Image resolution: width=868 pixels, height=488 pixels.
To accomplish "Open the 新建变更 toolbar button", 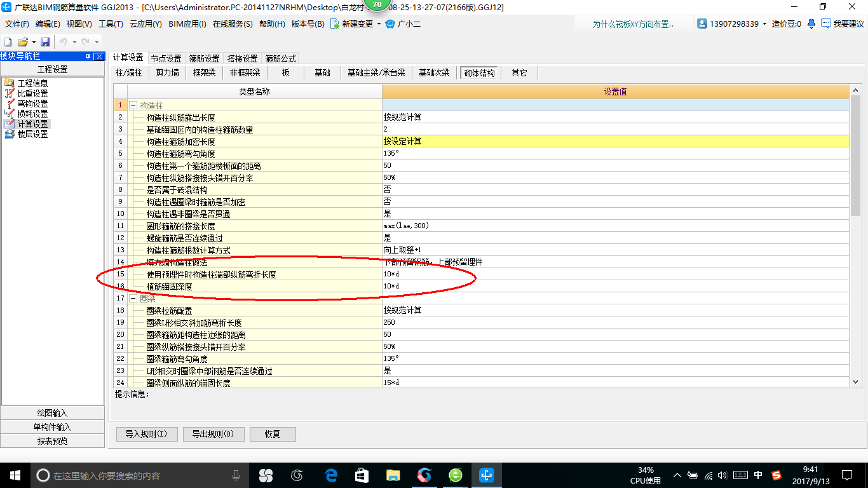I will click(x=352, y=24).
